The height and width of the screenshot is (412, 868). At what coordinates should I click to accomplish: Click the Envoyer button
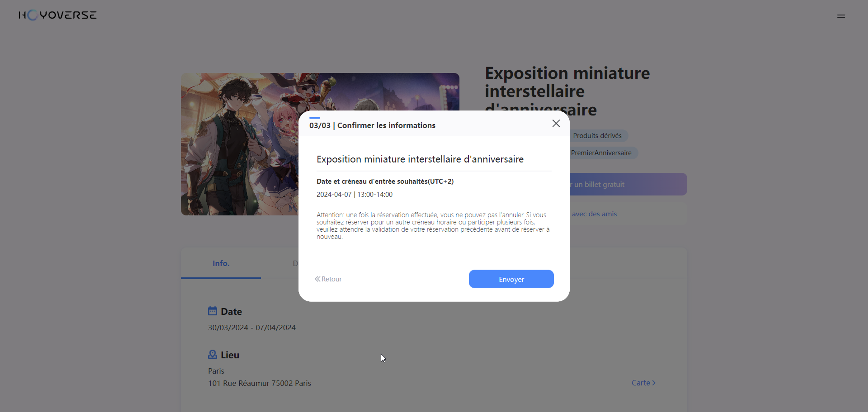(511, 279)
